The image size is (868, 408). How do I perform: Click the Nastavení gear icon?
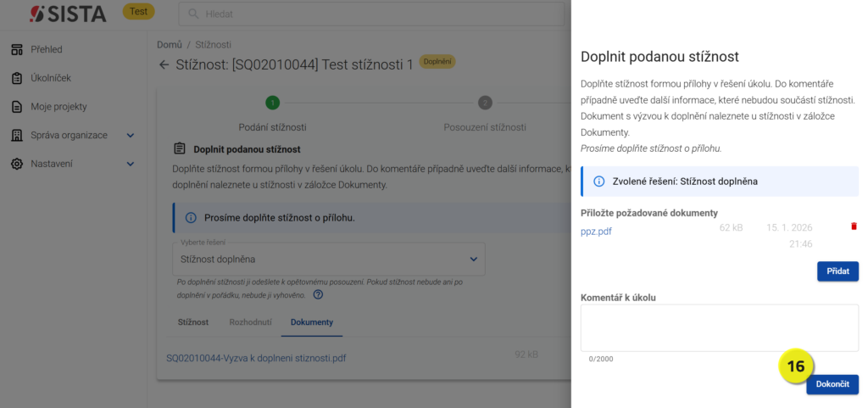click(16, 164)
